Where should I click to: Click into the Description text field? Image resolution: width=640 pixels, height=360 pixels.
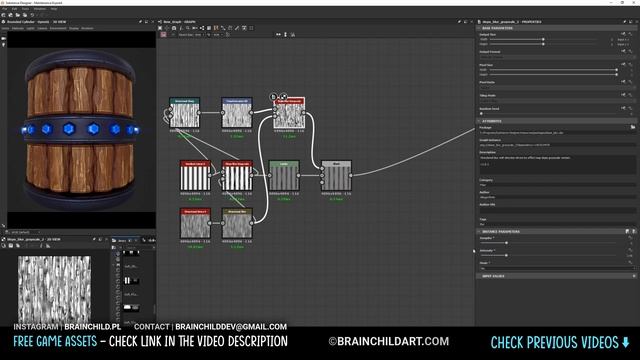(x=557, y=164)
